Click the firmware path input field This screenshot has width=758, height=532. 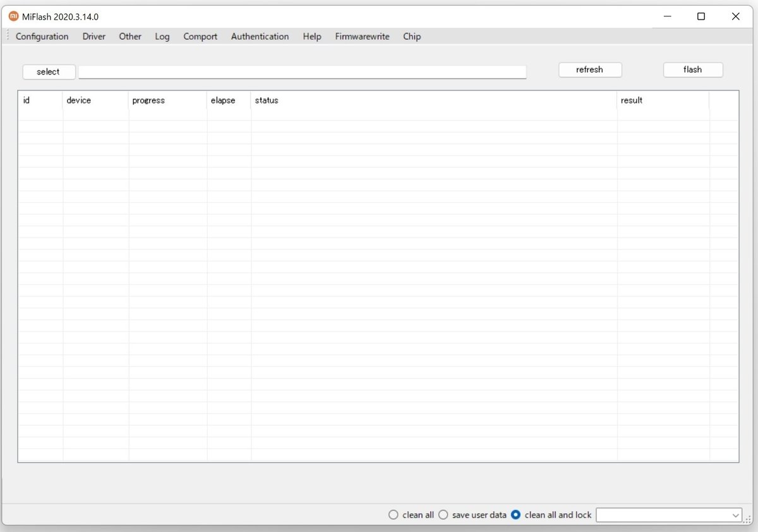coord(302,72)
